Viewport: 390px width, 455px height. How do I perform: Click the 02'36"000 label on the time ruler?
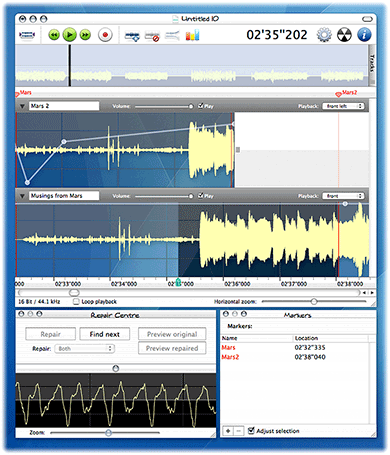[237, 284]
